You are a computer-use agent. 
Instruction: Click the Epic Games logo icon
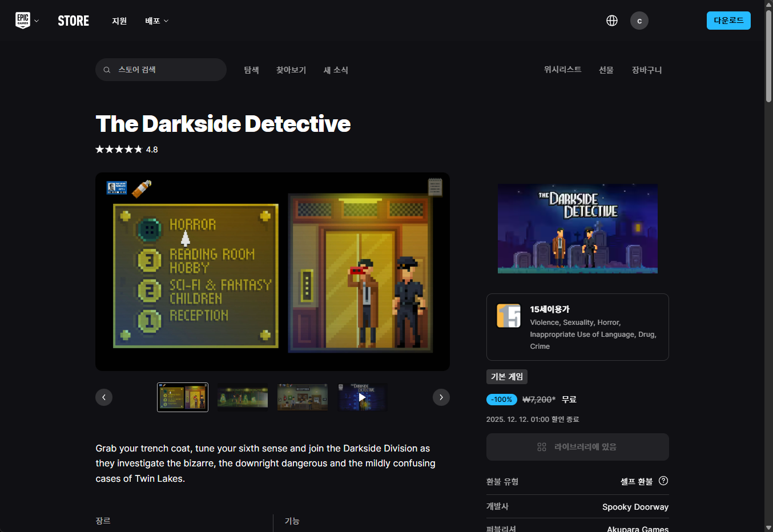(x=22, y=21)
